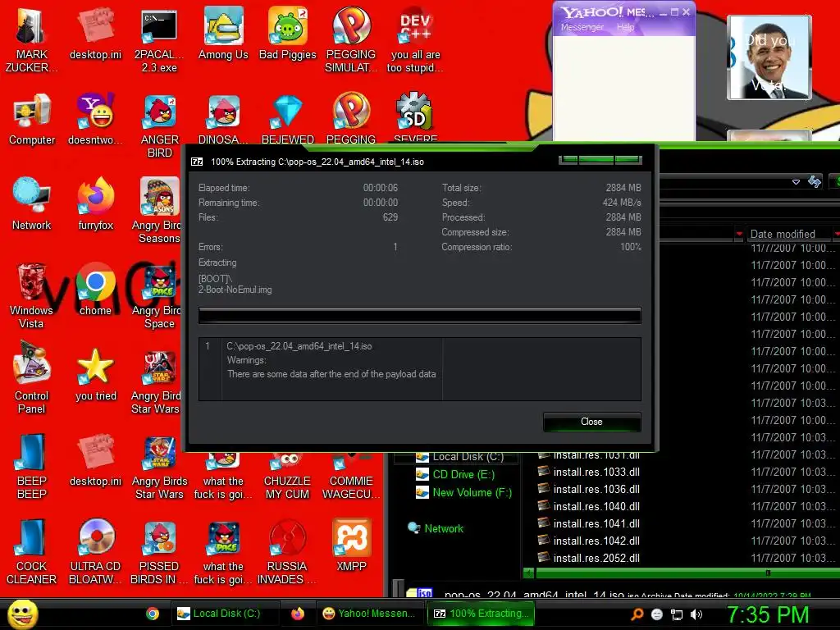Click the Close button in the 7-Zip dialog

tap(592, 422)
